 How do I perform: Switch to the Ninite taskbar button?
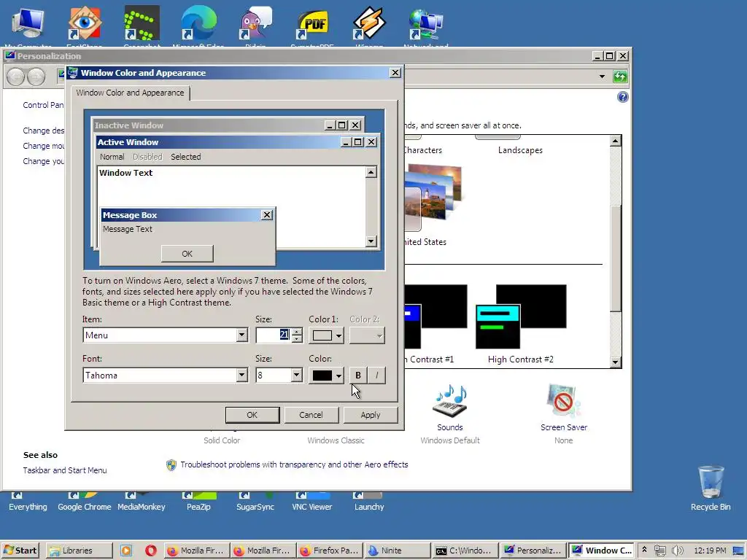coord(396,551)
